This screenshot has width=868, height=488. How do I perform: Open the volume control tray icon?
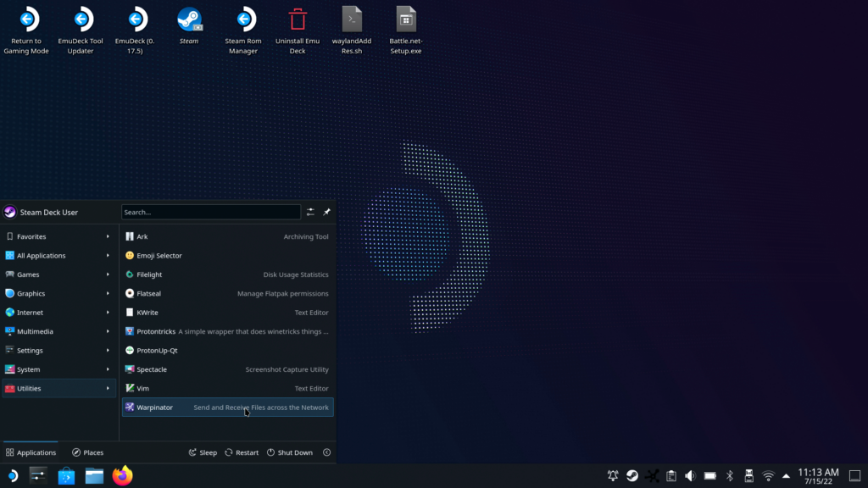click(690, 476)
